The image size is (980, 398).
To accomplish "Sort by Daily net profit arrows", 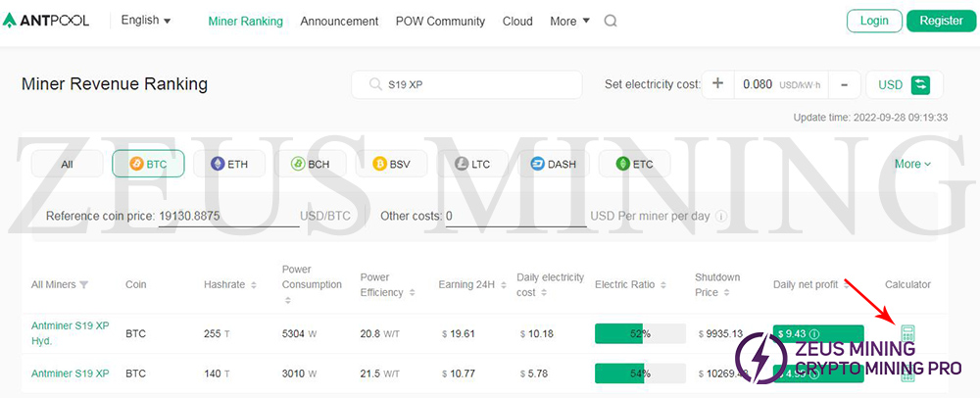I will 846,284.
